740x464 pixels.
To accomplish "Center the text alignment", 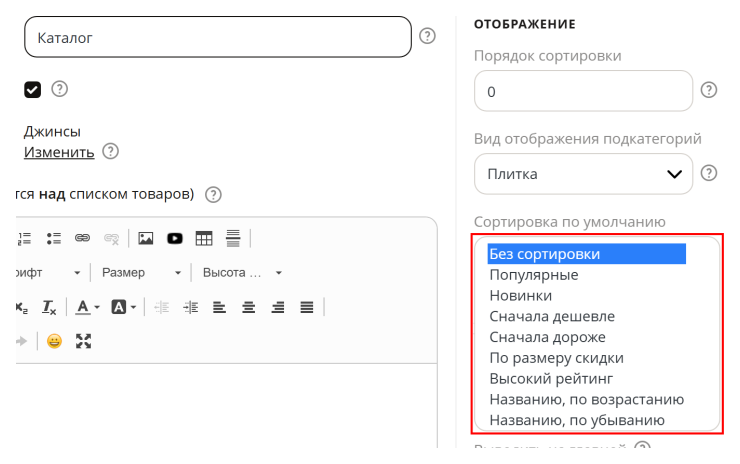I will tap(249, 308).
